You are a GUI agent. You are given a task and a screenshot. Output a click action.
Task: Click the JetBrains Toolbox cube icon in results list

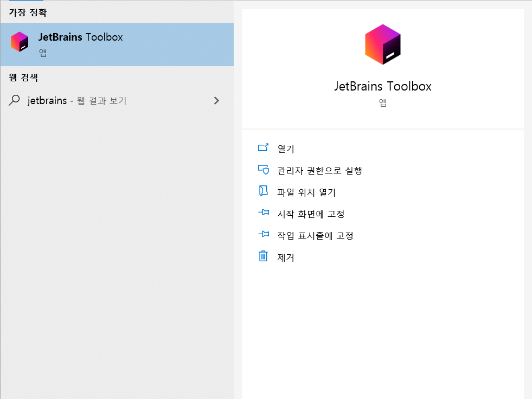(x=20, y=42)
